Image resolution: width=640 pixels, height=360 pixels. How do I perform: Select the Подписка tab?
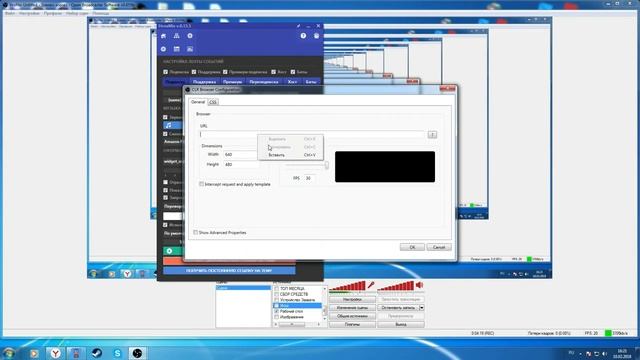pos(176,82)
